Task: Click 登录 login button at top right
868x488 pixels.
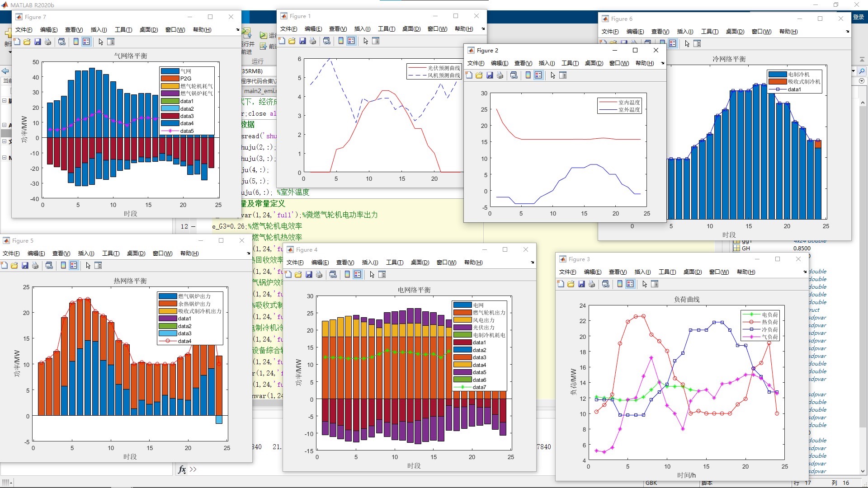Action: coord(858,17)
